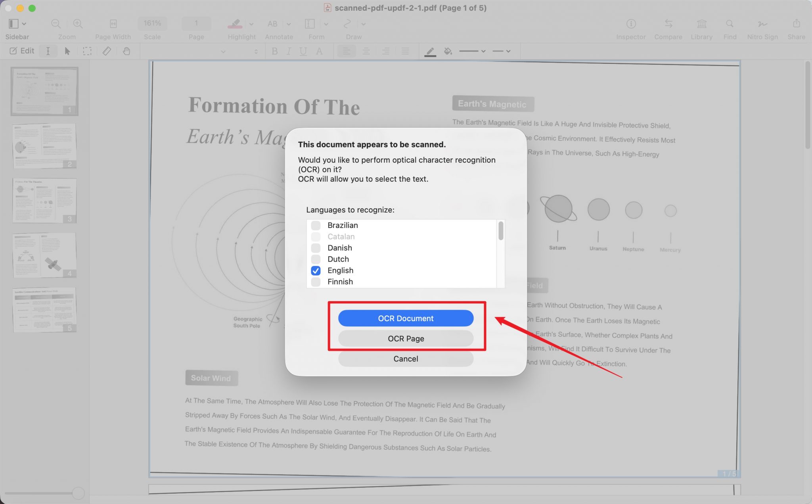
Task: Toggle underline text formatting
Action: point(303,51)
